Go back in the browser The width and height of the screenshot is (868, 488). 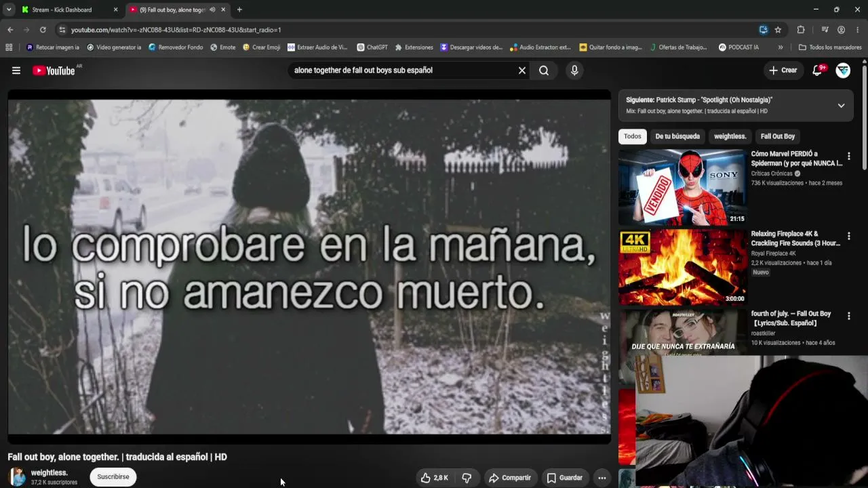click(10, 30)
